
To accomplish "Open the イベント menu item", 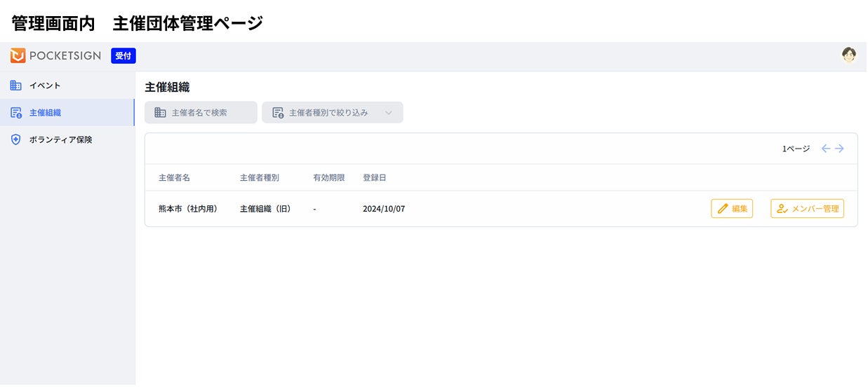I will click(67, 86).
